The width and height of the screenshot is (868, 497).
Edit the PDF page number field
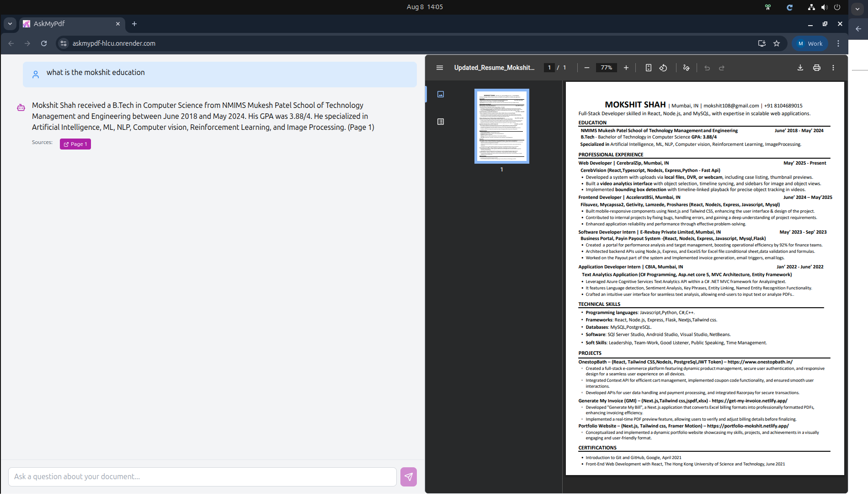pyautogui.click(x=549, y=68)
